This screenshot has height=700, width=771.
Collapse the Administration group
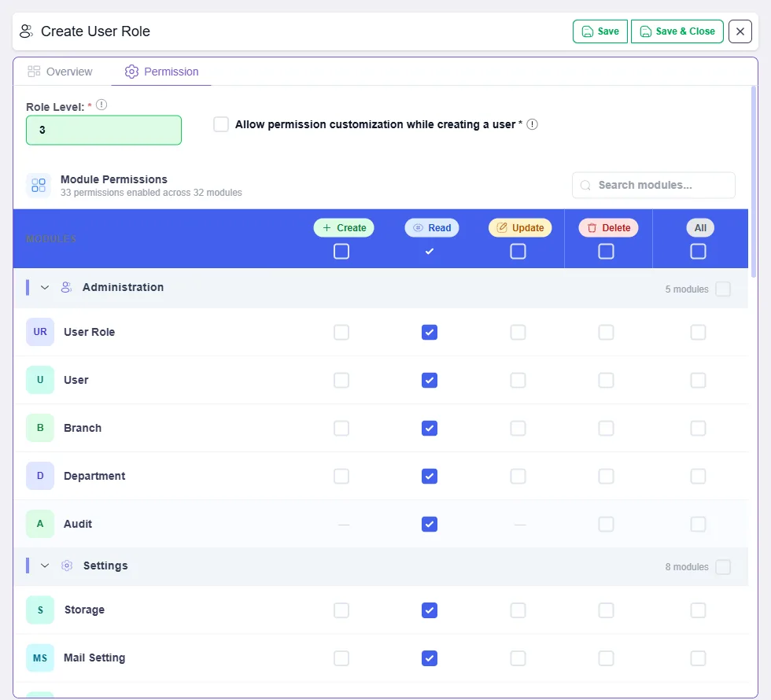coord(45,288)
